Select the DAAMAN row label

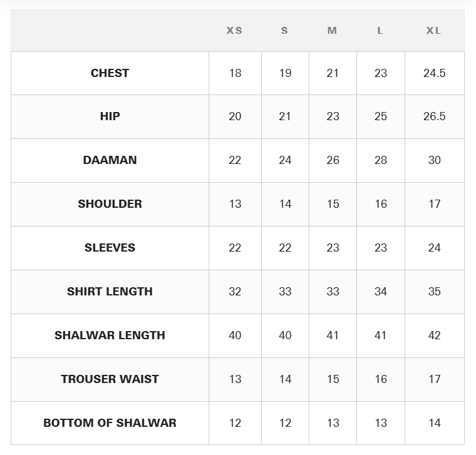tap(110, 160)
